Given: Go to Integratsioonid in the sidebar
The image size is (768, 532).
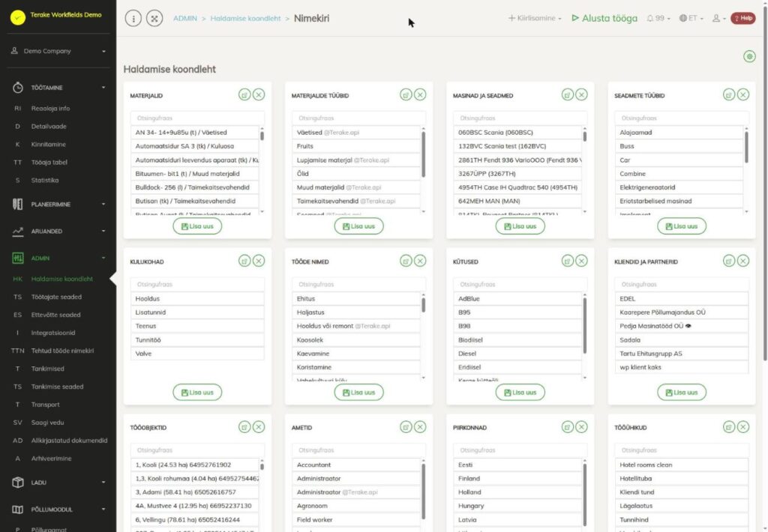Looking at the screenshot, I should pos(53,333).
